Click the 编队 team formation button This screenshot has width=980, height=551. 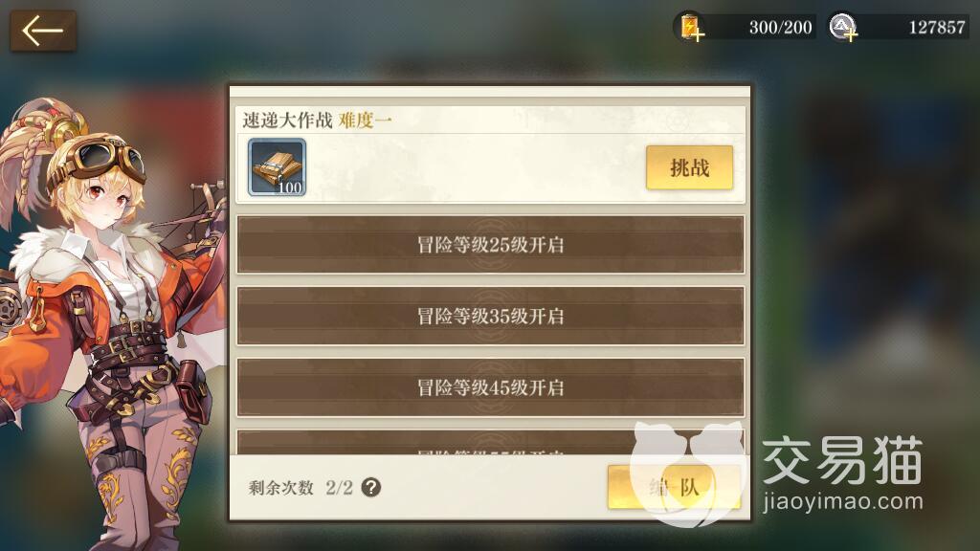(x=674, y=487)
